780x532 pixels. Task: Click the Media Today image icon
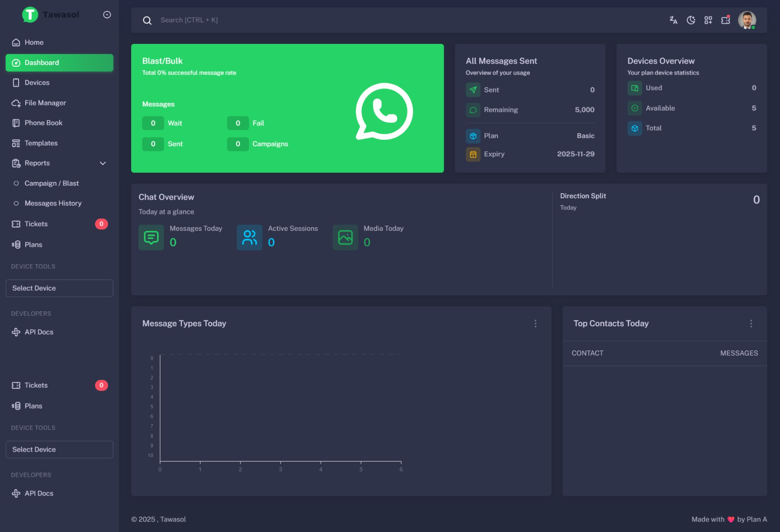pyautogui.click(x=345, y=237)
